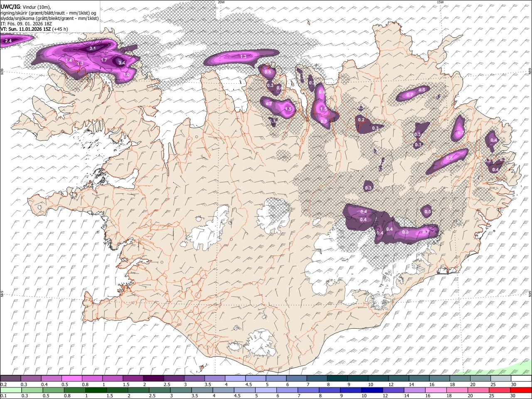Pick the 8 dark teal swatch in the snow legend
The image size is (532, 399).
click(x=337, y=378)
